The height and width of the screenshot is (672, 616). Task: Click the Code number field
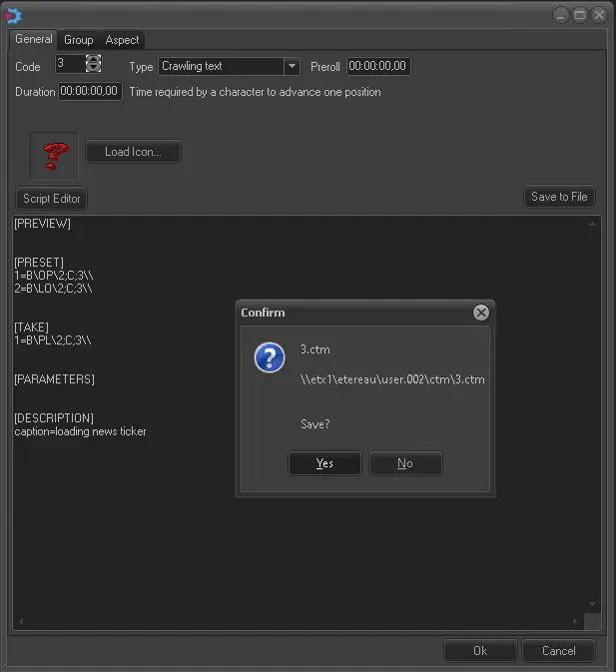[x=70, y=64]
